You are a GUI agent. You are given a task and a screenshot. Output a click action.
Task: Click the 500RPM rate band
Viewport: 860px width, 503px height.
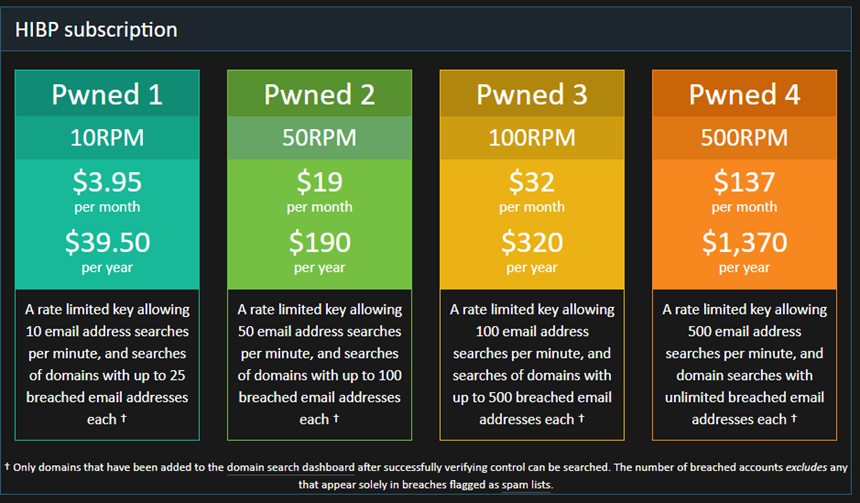click(x=744, y=138)
